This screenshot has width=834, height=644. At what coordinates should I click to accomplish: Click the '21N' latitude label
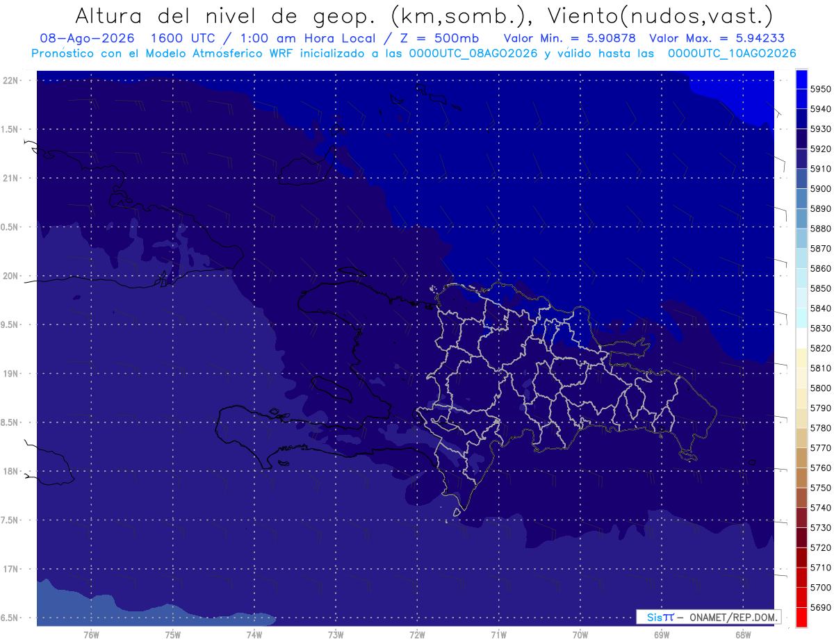pos(11,178)
